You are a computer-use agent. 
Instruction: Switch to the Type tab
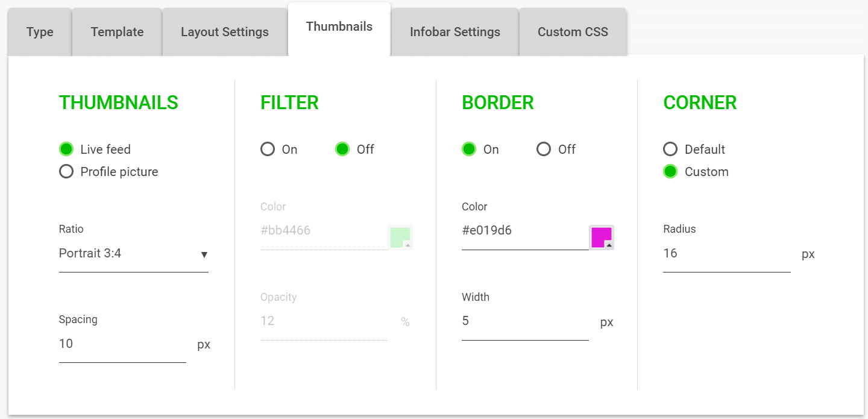tap(39, 32)
